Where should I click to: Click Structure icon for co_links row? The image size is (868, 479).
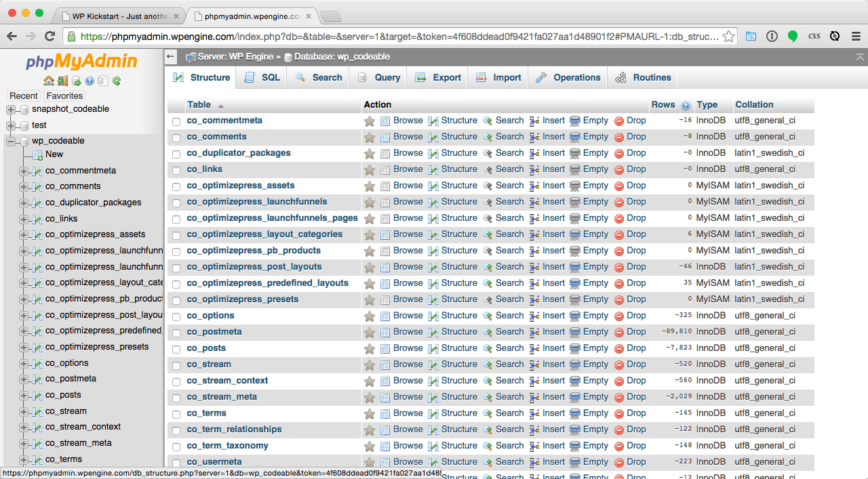[x=433, y=169]
